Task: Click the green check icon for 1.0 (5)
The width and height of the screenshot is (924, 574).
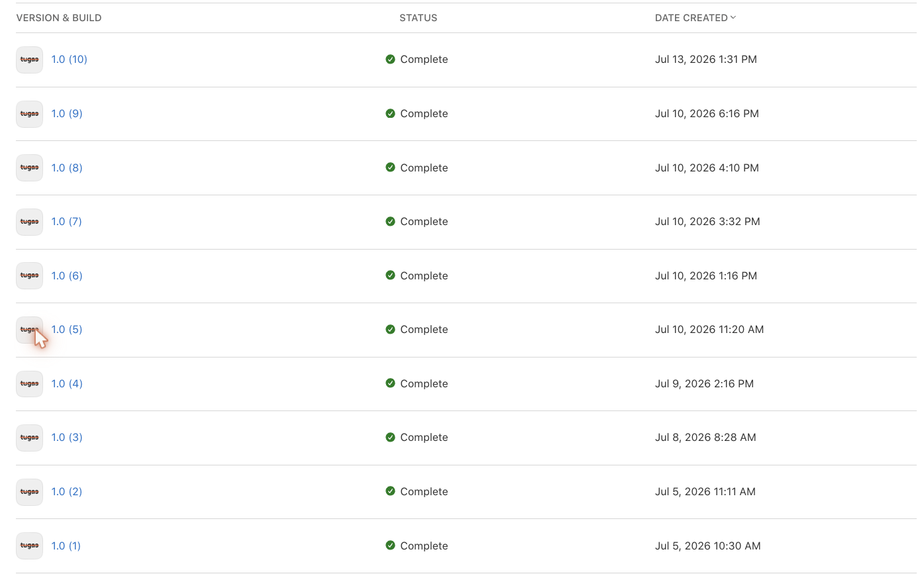Action: point(390,329)
